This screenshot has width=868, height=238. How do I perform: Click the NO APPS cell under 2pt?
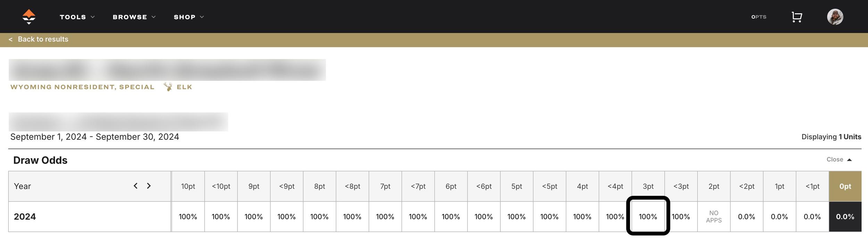pyautogui.click(x=714, y=216)
